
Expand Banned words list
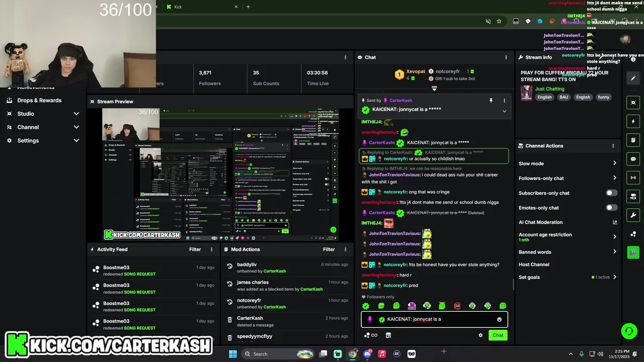615,252
